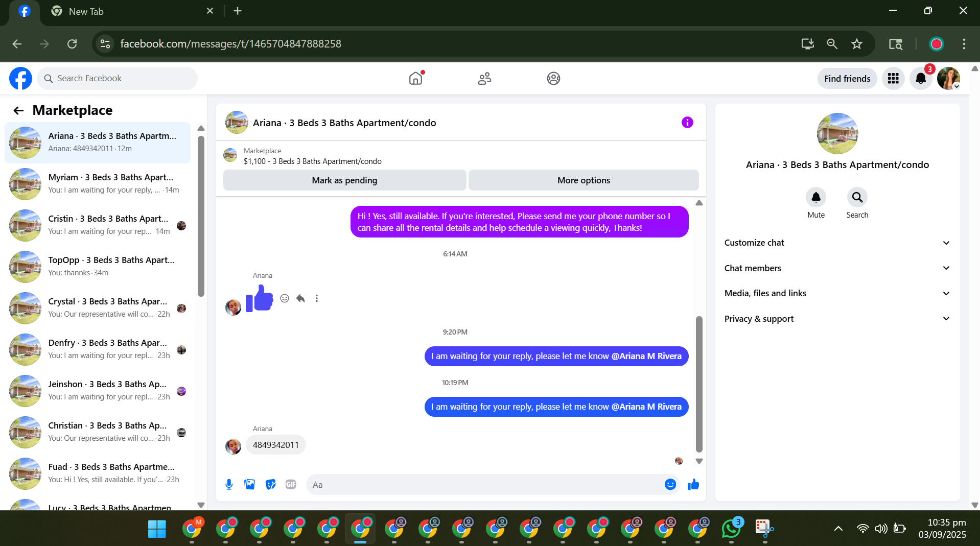Screen dimensions: 980x546
Task: Choose a sticker icon
Action: (x=270, y=485)
